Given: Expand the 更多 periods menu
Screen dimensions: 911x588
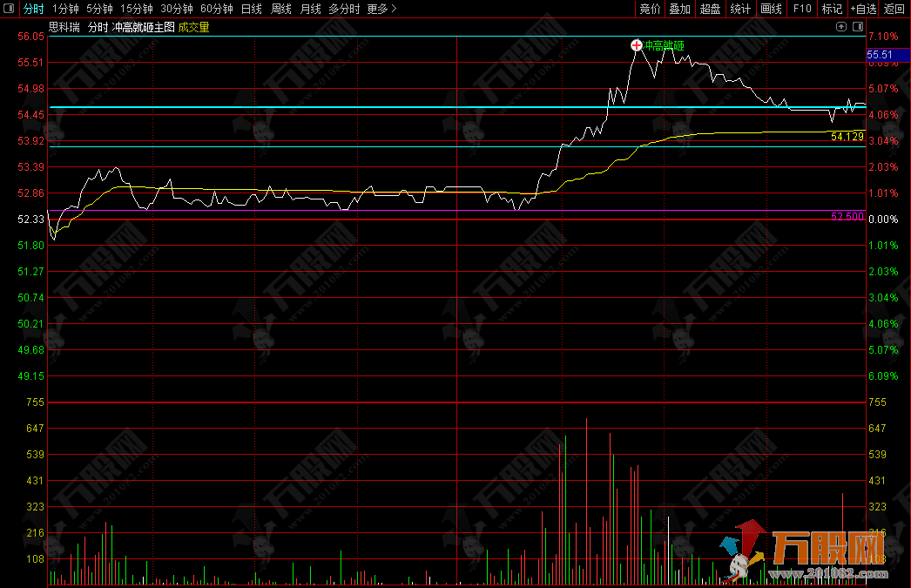Looking at the screenshot, I should [381, 9].
